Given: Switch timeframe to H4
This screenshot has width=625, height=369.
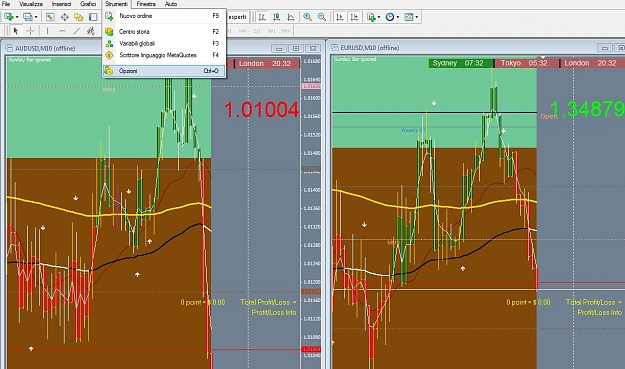Looking at the screenshot, I should pos(242,31).
